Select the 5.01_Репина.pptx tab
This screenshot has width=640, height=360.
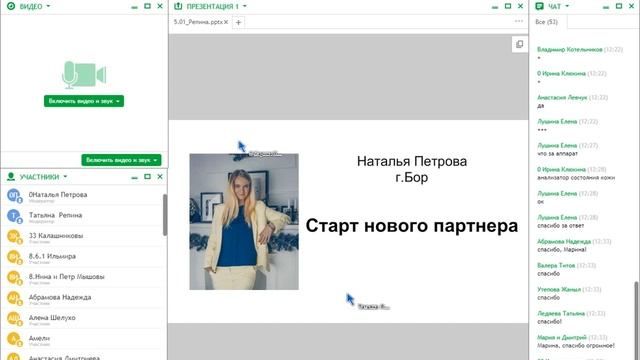coord(198,22)
